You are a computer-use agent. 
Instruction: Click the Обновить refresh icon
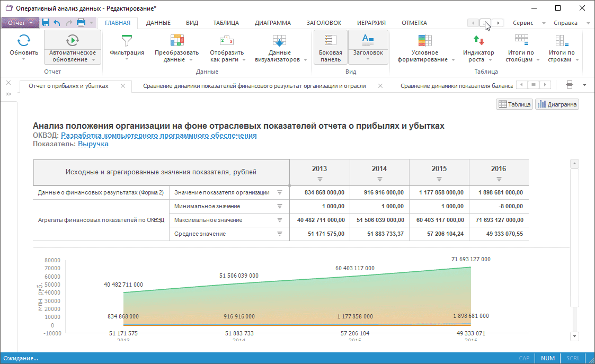[24, 41]
